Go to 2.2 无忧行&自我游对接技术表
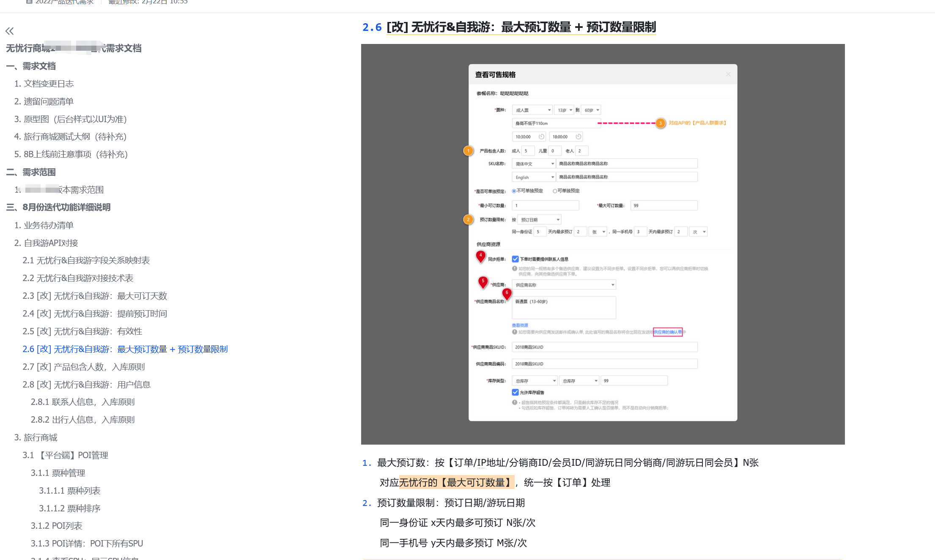 point(78,278)
